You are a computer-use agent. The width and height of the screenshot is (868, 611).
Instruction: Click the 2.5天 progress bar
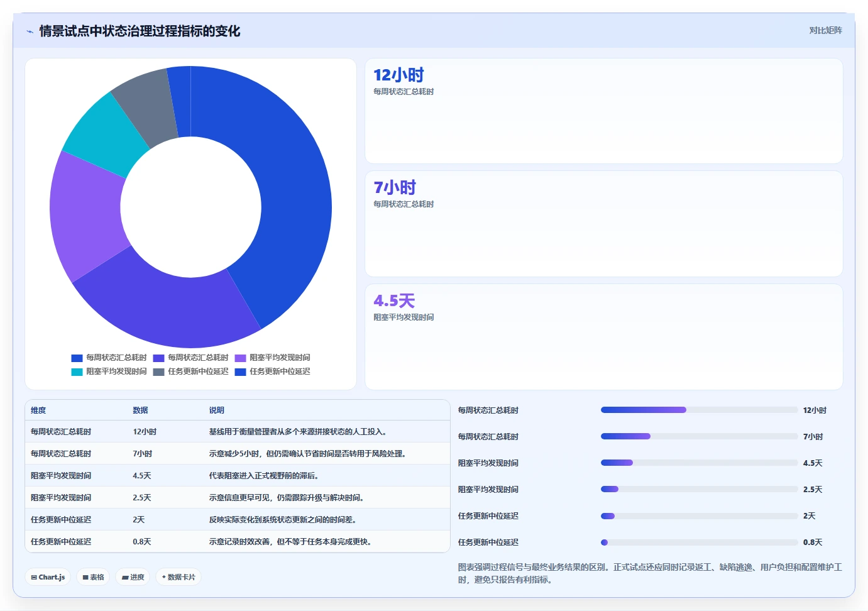coord(699,489)
